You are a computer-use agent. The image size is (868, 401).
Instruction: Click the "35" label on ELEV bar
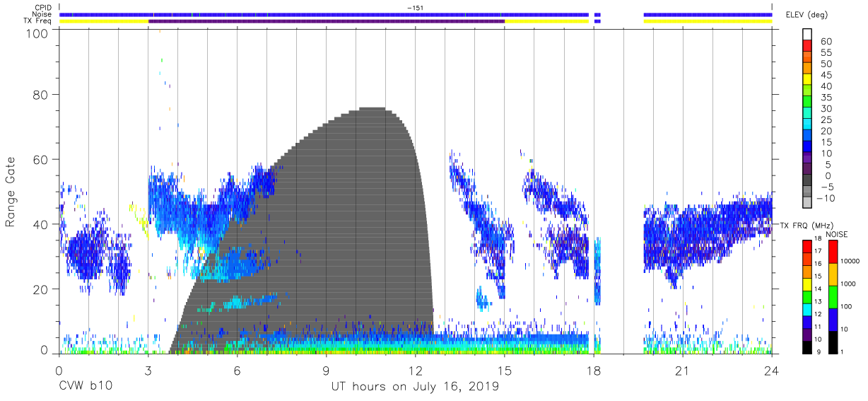[x=826, y=97]
